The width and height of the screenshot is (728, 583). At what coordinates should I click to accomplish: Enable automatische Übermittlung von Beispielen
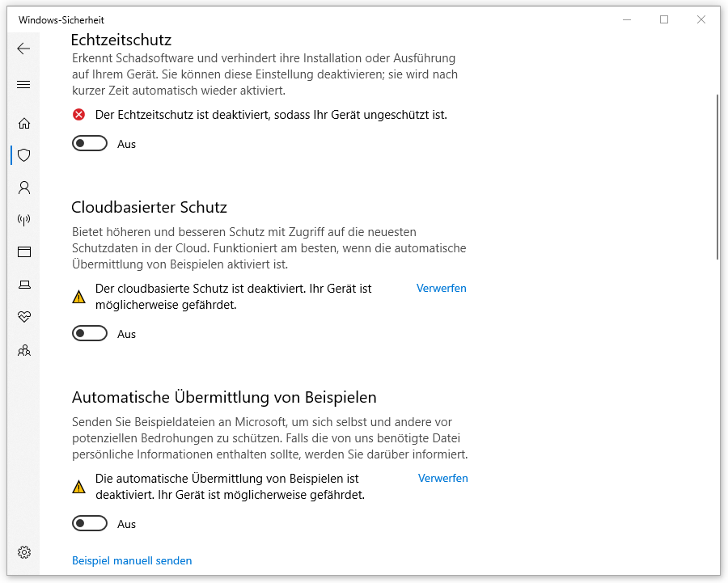tap(90, 523)
